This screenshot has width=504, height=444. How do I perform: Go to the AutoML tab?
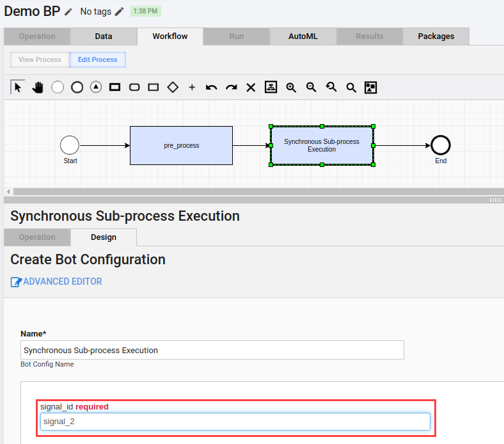coord(303,36)
